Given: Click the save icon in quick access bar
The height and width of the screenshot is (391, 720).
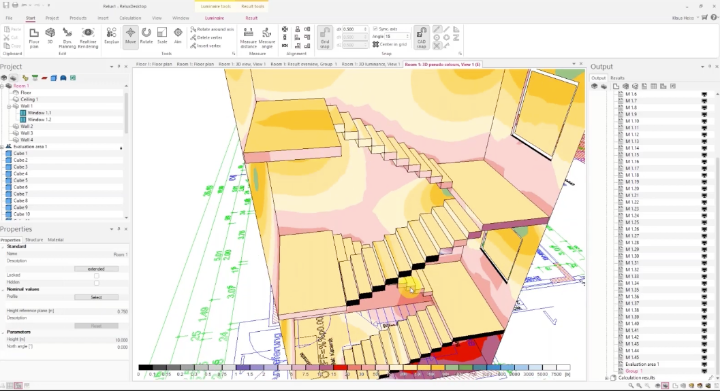Looking at the screenshot, I should (6, 6).
